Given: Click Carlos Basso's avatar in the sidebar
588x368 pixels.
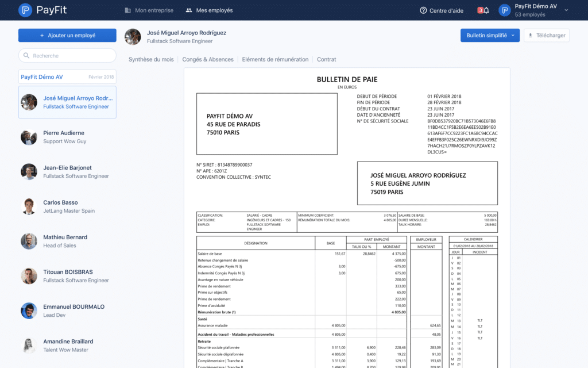Looking at the screenshot, I should (x=29, y=206).
